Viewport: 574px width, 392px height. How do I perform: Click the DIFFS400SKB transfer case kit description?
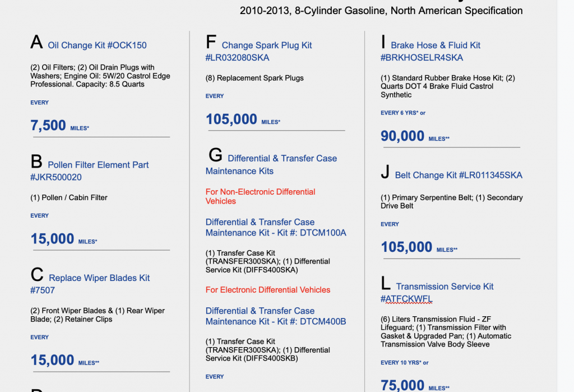coord(267,350)
